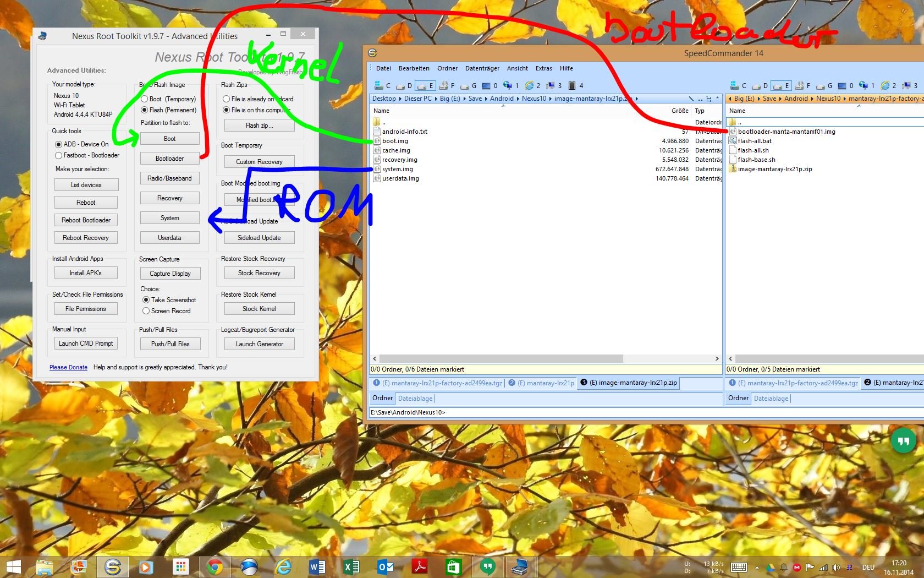Open shortcut 3 in left pane drive bar
Image resolution: width=924 pixels, height=578 pixels.
tap(554, 86)
